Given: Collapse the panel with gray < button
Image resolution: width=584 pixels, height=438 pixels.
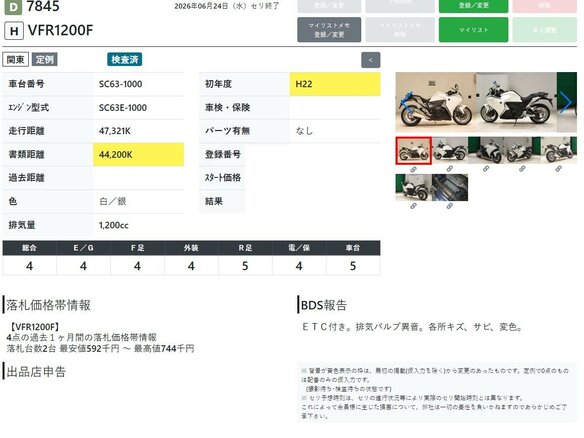Looking at the screenshot, I should click(371, 60).
